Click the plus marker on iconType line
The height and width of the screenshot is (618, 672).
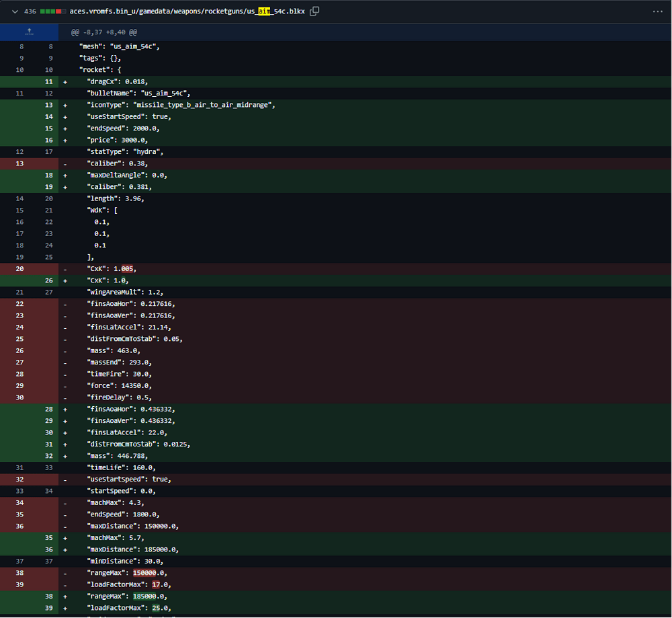point(65,105)
